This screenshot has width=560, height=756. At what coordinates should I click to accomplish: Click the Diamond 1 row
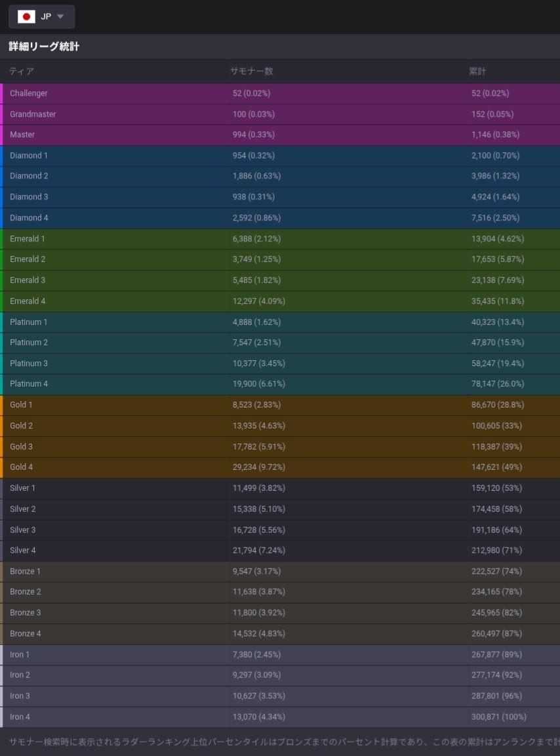pos(280,156)
